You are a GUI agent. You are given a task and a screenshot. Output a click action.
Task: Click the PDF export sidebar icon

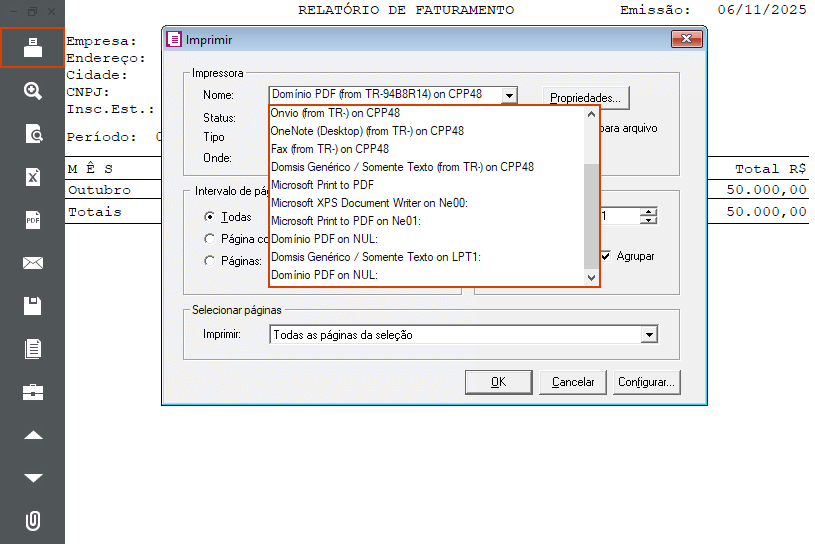coord(33,220)
